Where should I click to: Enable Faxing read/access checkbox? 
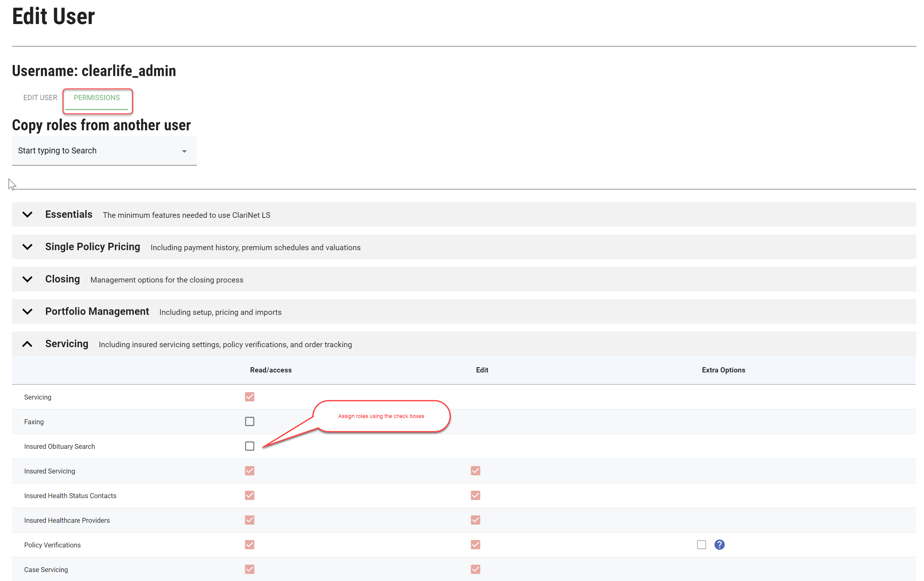pyautogui.click(x=250, y=421)
